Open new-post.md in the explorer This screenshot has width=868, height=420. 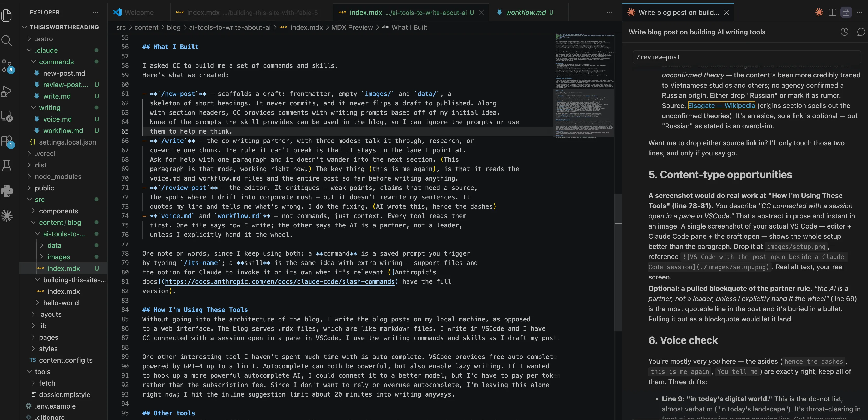click(x=63, y=73)
